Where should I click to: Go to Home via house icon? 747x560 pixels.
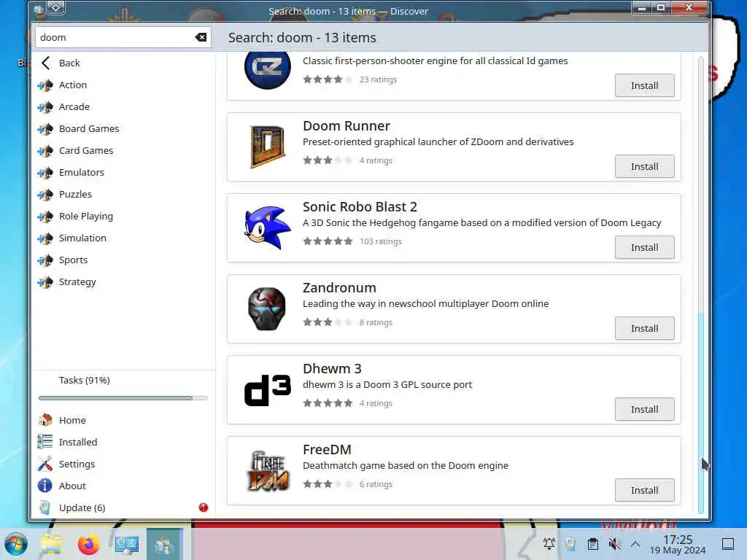pos(45,420)
